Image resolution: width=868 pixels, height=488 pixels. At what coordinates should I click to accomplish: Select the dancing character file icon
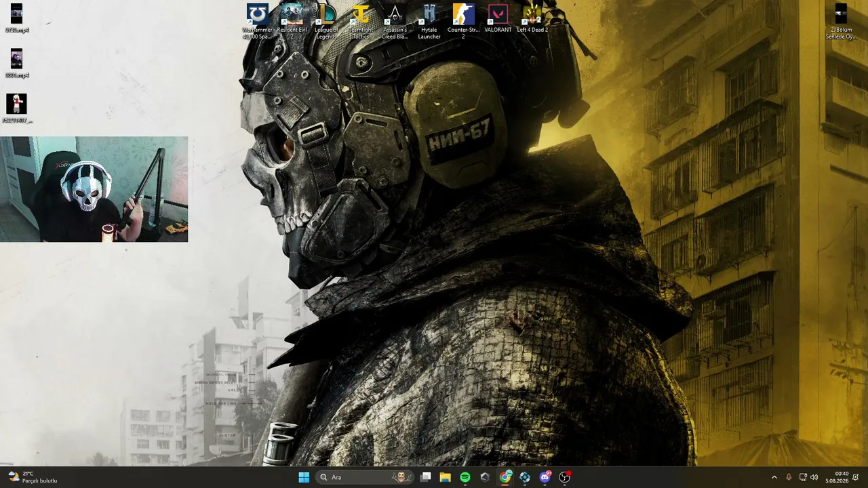16,108
